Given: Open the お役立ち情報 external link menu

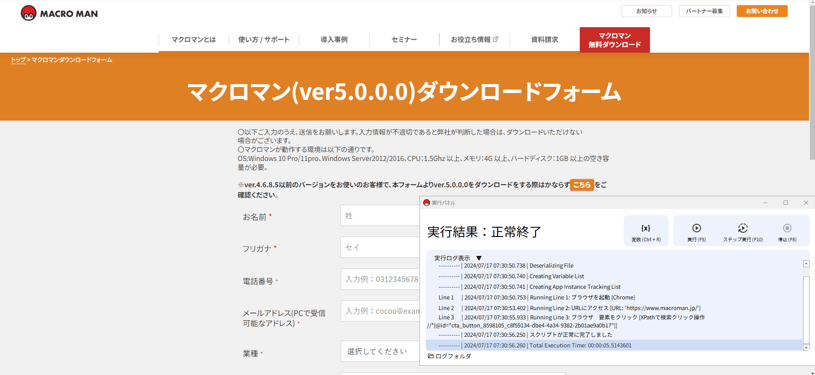Looking at the screenshot, I should coord(474,40).
